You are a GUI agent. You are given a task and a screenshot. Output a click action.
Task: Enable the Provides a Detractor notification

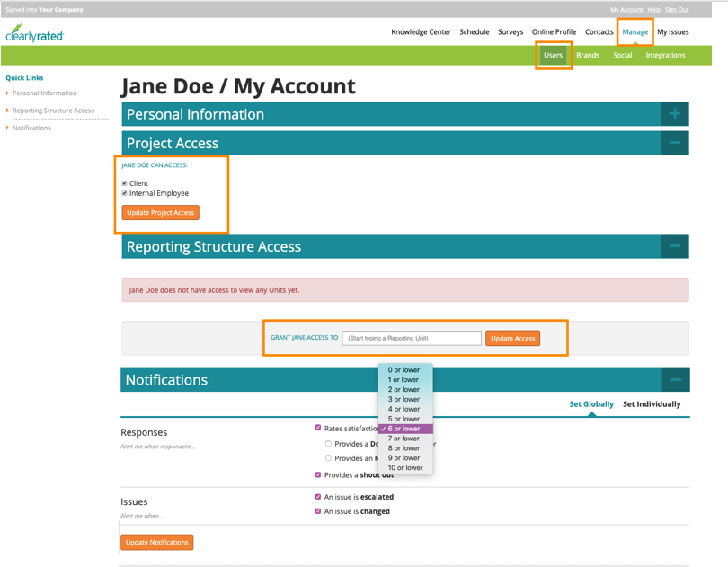[329, 443]
